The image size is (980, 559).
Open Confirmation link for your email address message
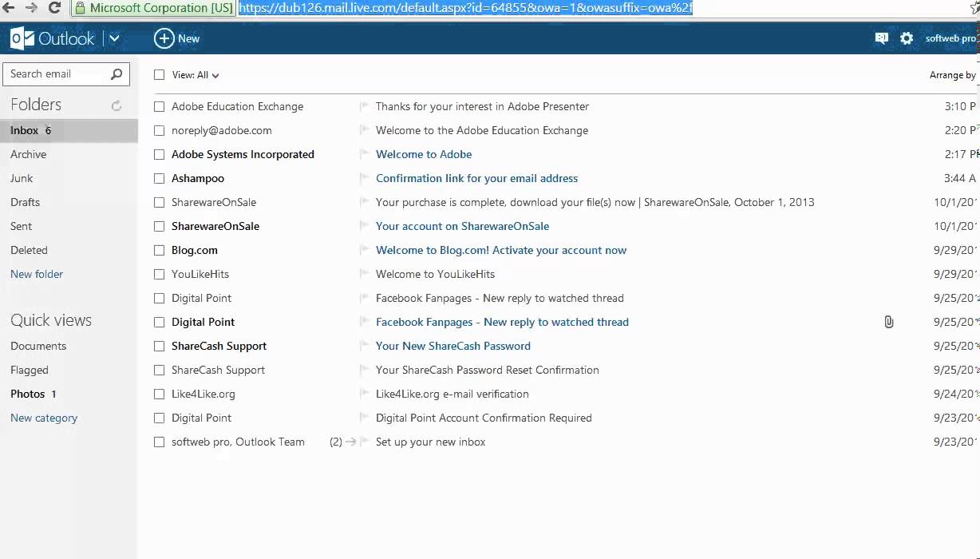pyautogui.click(x=476, y=178)
